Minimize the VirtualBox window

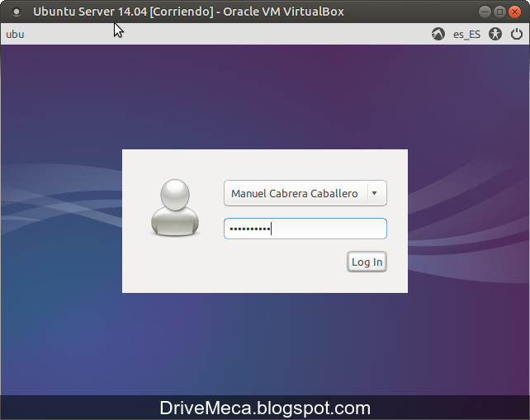click(485, 12)
